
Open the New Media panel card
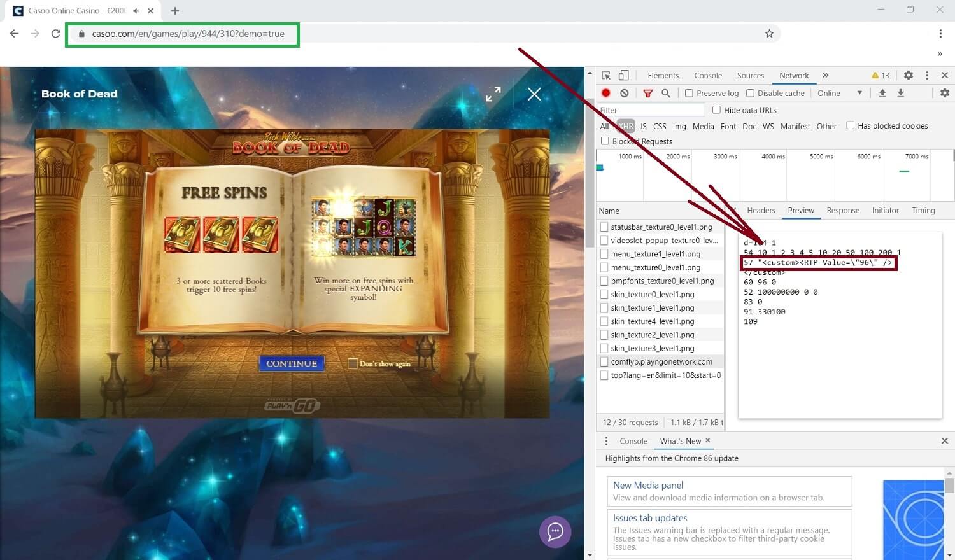tap(730, 491)
